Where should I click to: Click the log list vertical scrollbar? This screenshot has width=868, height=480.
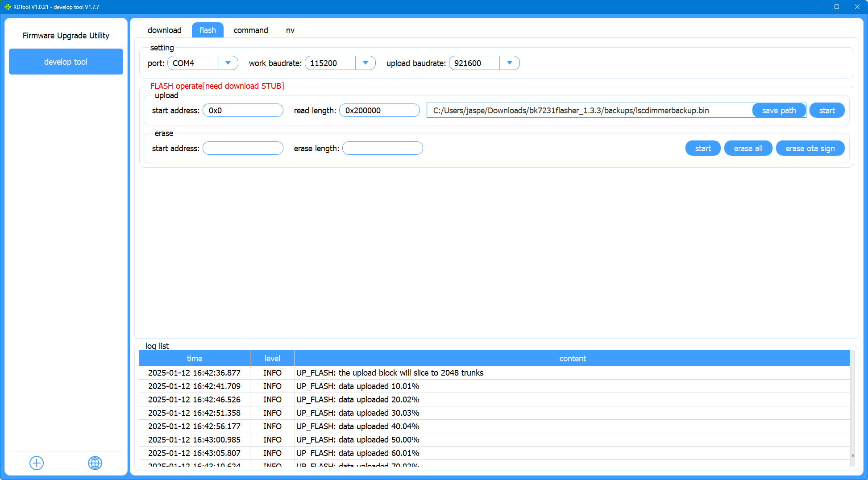[852, 408]
